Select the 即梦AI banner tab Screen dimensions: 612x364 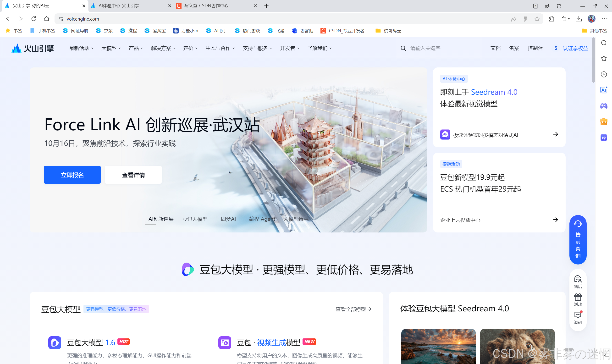pos(228,219)
